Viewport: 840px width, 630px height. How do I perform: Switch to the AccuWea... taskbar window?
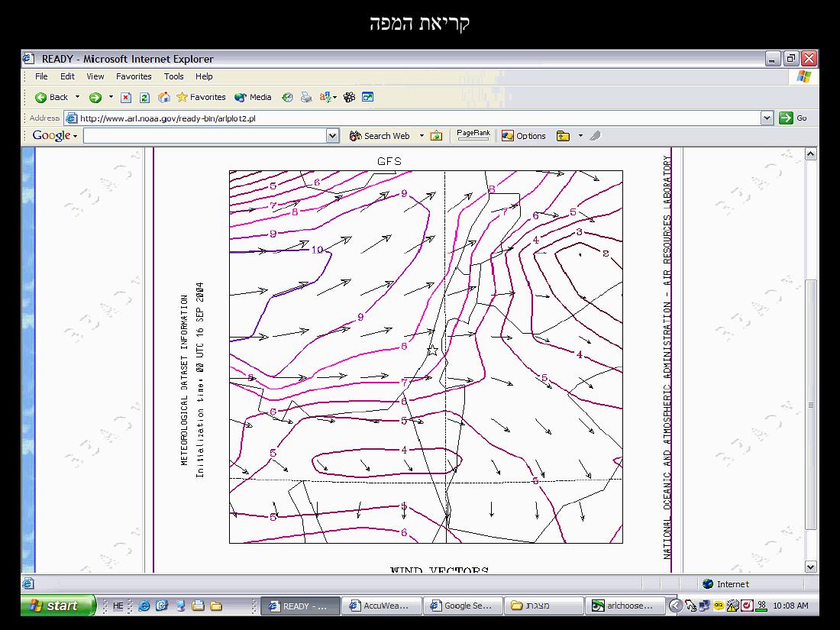(x=381, y=606)
